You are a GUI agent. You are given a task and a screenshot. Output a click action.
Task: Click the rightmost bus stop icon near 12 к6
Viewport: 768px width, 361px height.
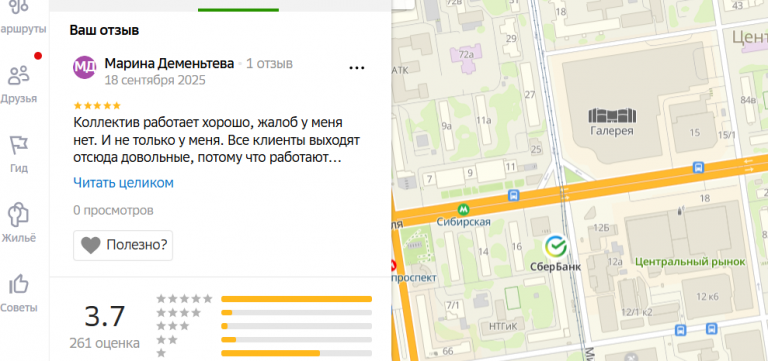point(712,328)
